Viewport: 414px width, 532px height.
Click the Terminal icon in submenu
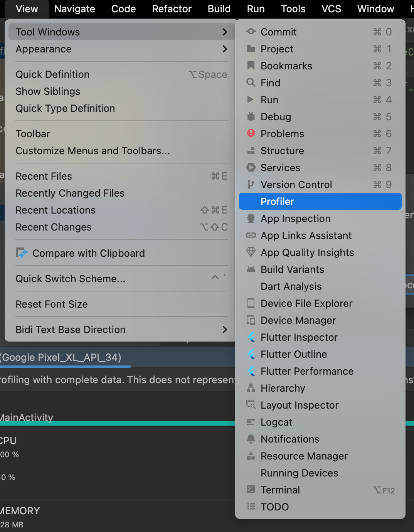point(251,490)
